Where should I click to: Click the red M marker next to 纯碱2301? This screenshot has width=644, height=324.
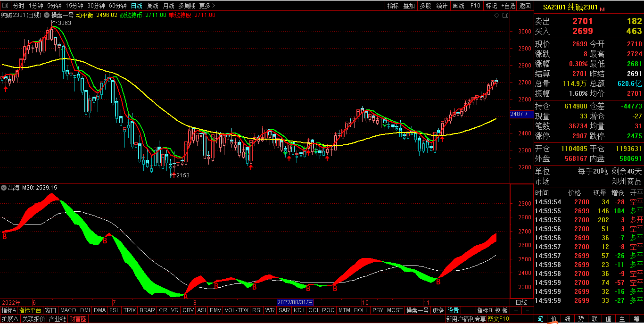tap(602, 9)
